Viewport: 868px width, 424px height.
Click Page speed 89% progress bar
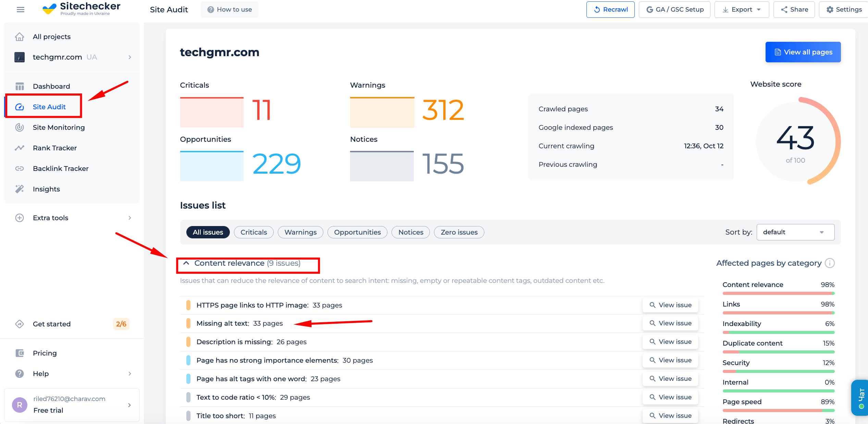coord(779,410)
